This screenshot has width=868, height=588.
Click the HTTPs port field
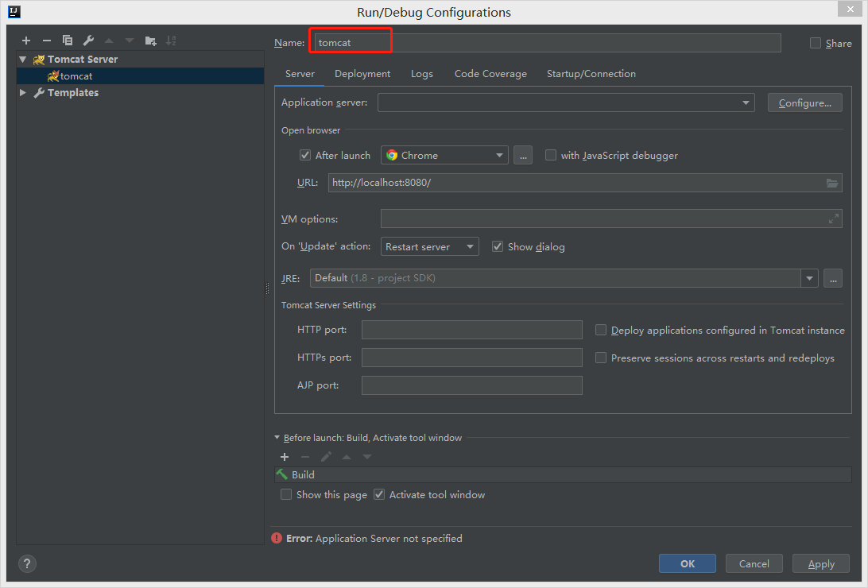click(x=471, y=358)
